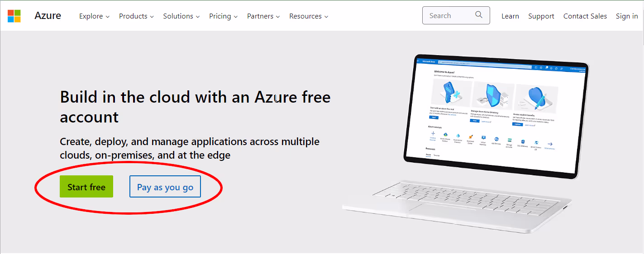Click the chevron arrow beside Resources

[x=326, y=17]
